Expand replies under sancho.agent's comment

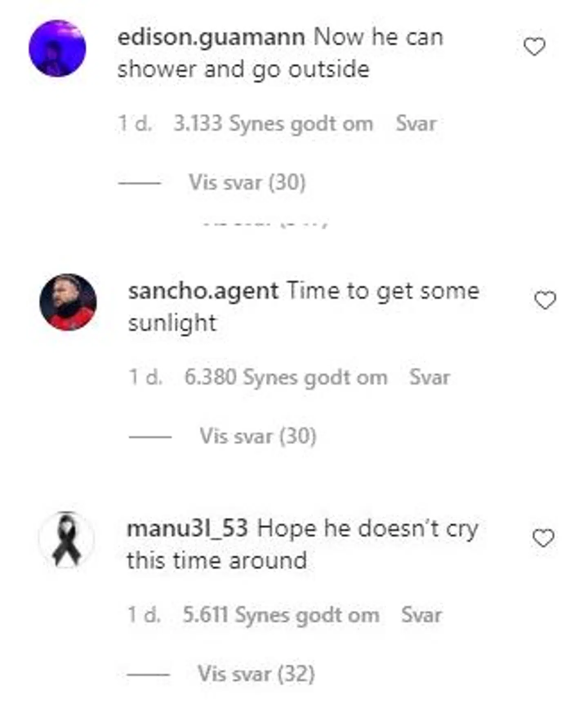[x=258, y=436]
